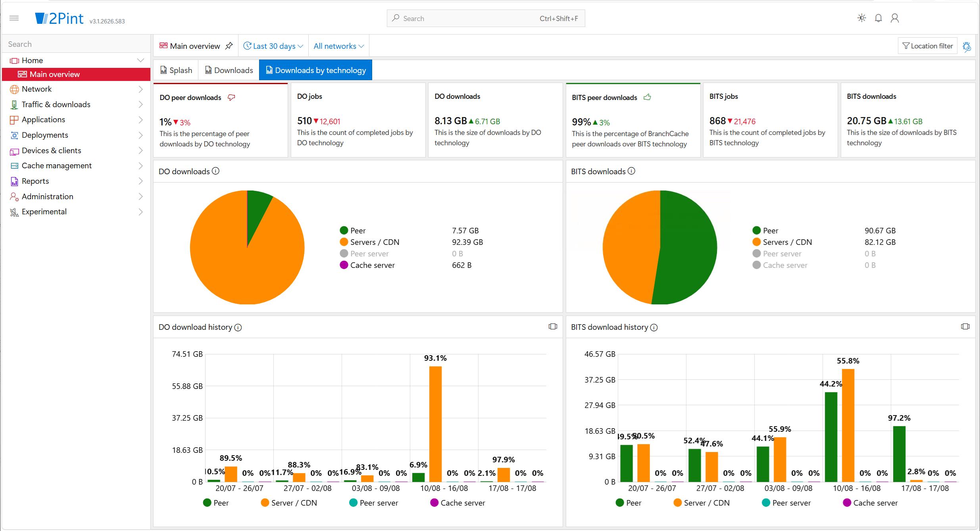Click the tallest orange bar in DO download history

(435, 424)
